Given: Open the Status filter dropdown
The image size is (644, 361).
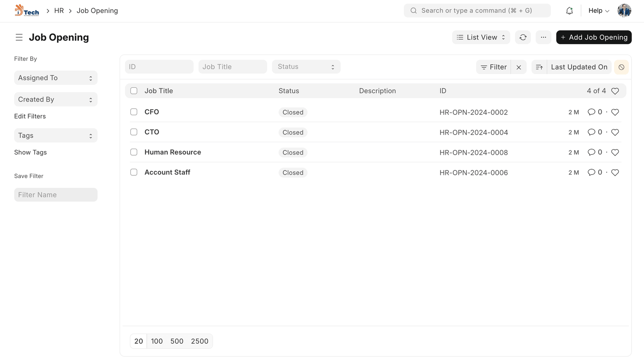Looking at the screenshot, I should coord(306,67).
